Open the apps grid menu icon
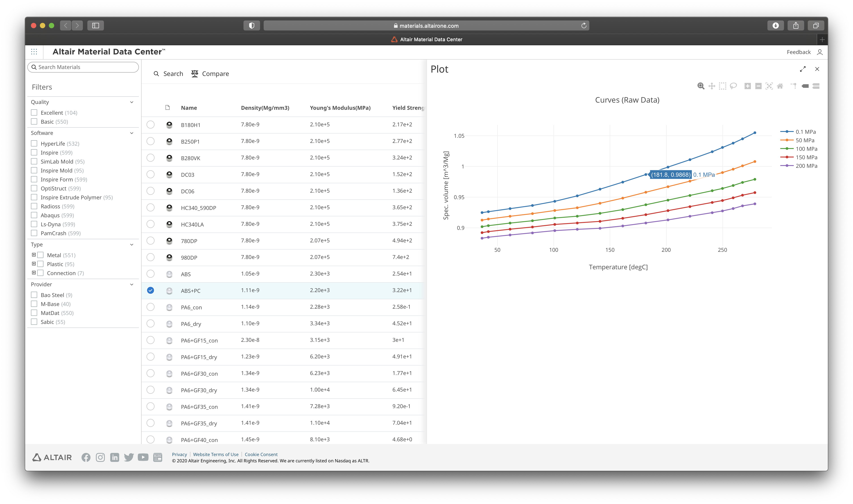The image size is (853, 504). [x=34, y=52]
